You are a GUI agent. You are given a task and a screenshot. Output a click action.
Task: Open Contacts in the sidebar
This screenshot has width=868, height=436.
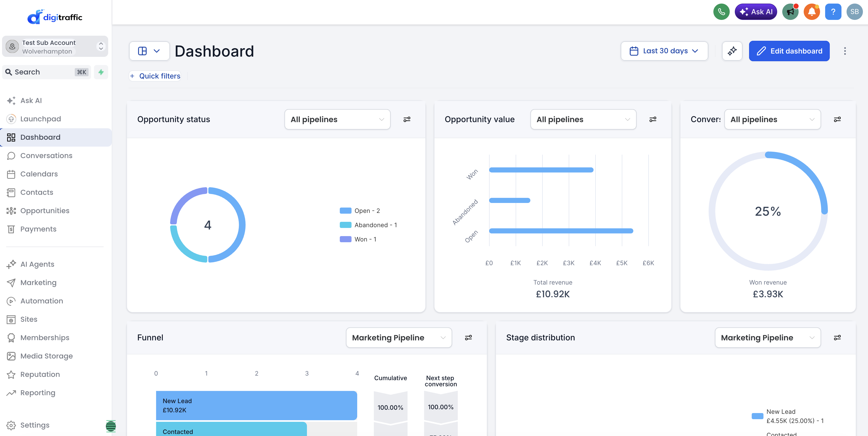pos(56,192)
